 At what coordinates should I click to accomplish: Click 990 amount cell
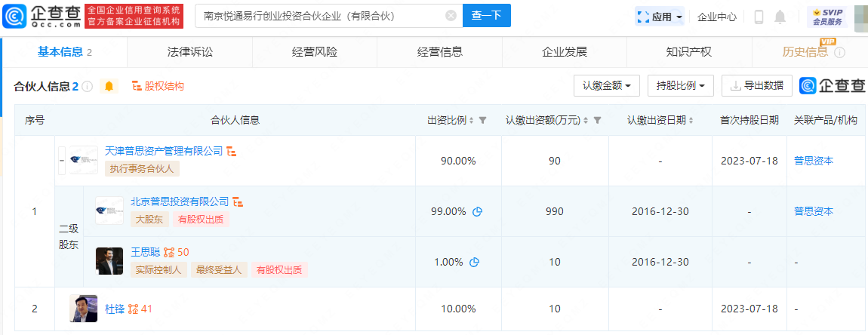tap(555, 211)
